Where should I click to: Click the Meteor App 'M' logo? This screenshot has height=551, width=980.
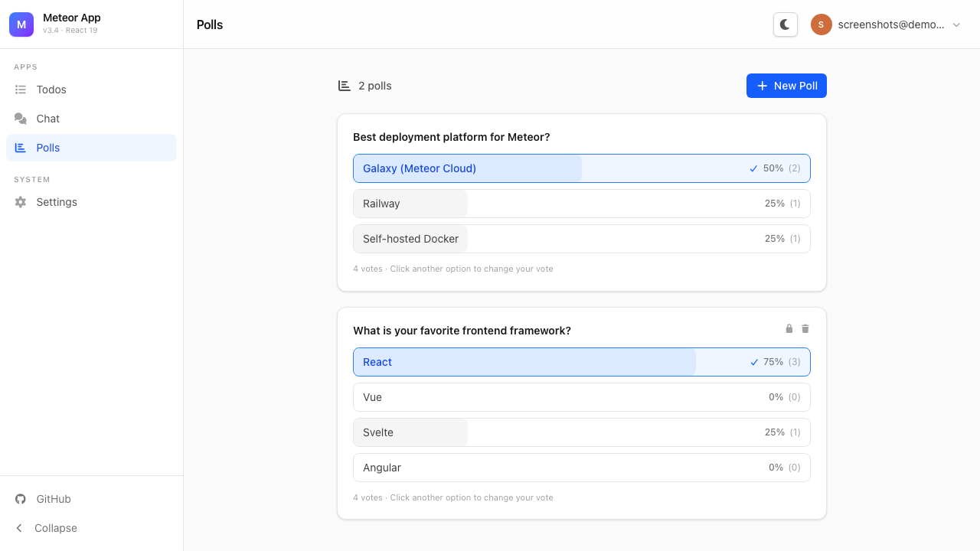click(21, 24)
